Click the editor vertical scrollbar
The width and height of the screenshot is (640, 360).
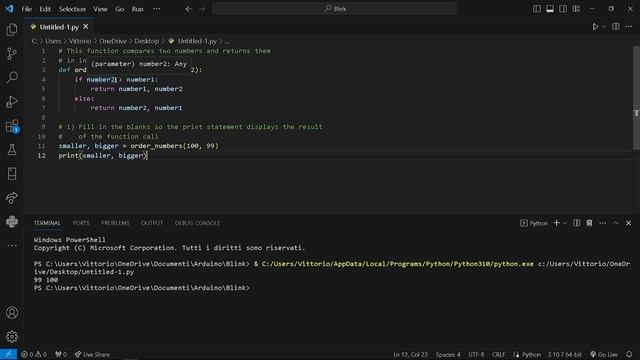click(636, 98)
